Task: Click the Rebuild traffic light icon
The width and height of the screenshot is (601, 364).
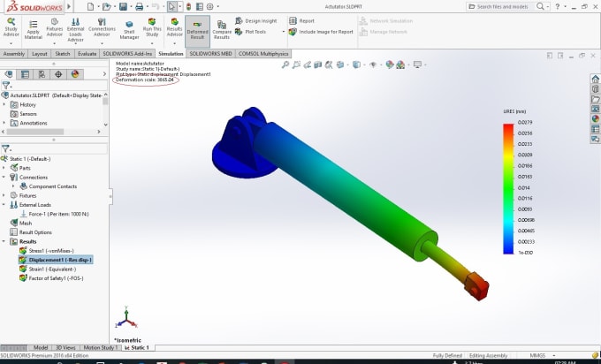Action: 188,6
